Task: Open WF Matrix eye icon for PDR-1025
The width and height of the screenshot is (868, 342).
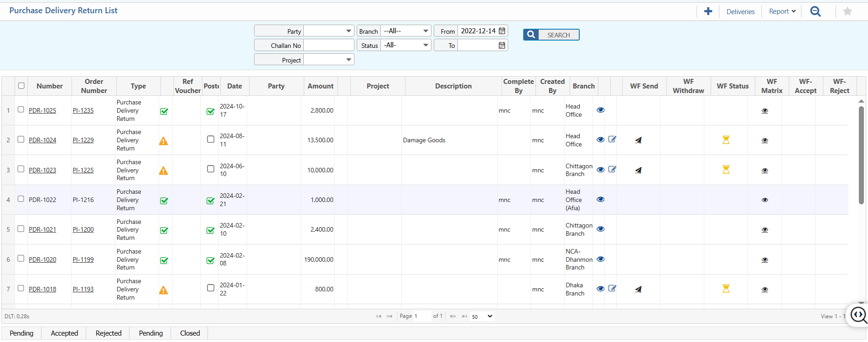Action: click(765, 111)
